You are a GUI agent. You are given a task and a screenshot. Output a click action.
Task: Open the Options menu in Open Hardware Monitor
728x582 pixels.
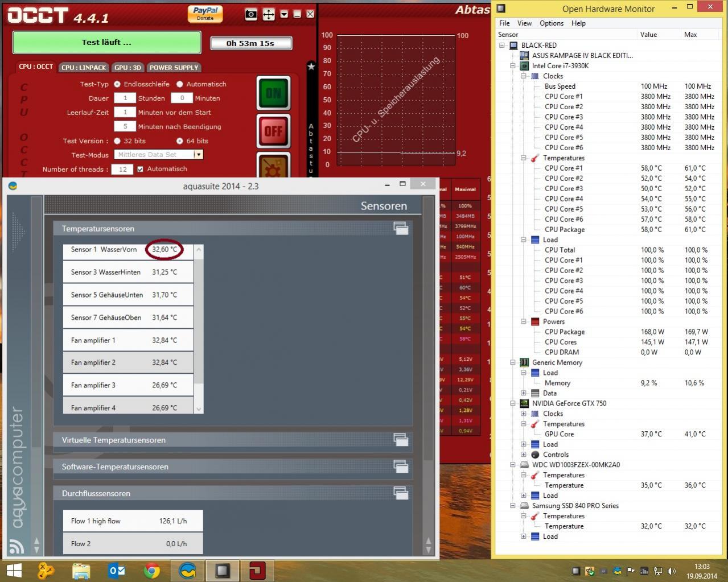coord(551,23)
